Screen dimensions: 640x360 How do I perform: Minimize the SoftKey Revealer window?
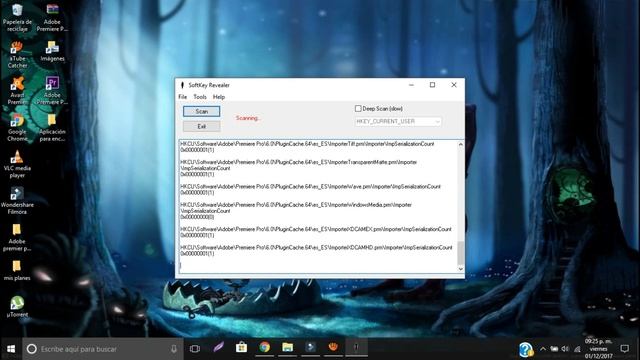[x=411, y=85]
